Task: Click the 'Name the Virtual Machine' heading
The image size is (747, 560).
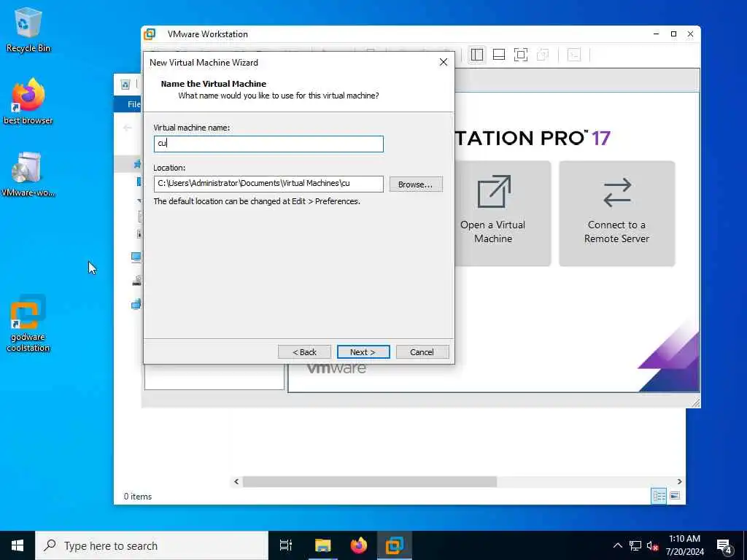Action: click(x=214, y=84)
